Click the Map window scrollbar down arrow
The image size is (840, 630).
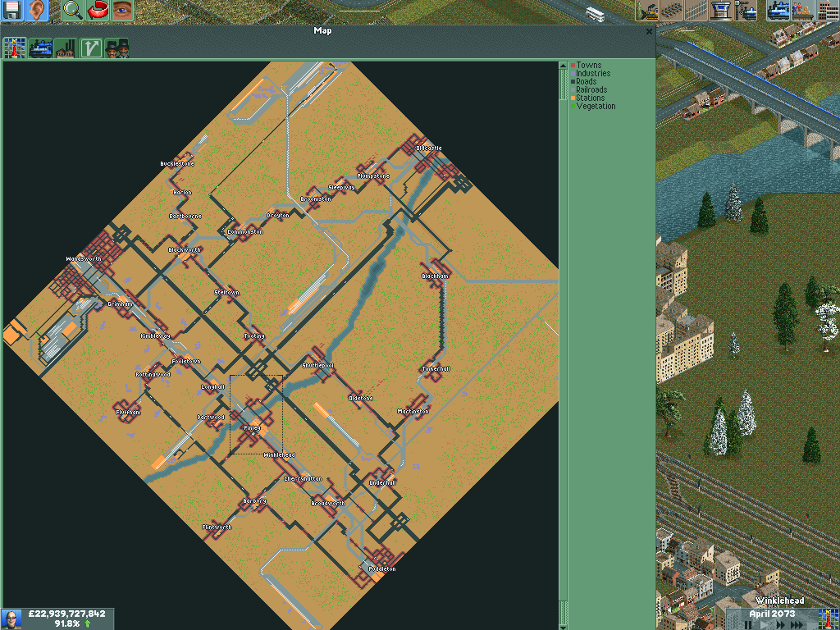pyautogui.click(x=563, y=626)
